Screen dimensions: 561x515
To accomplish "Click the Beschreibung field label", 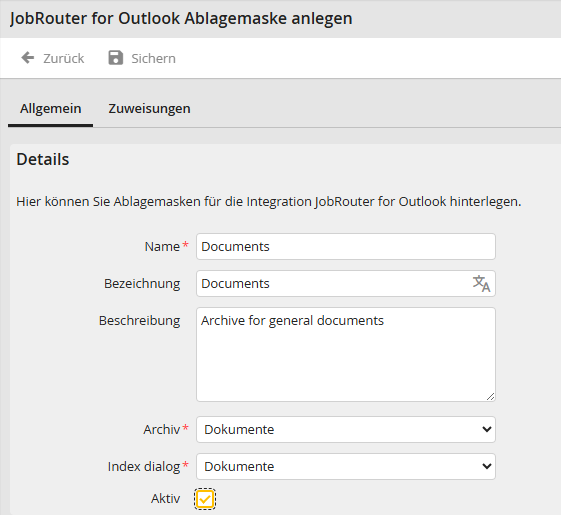I will [x=140, y=321].
